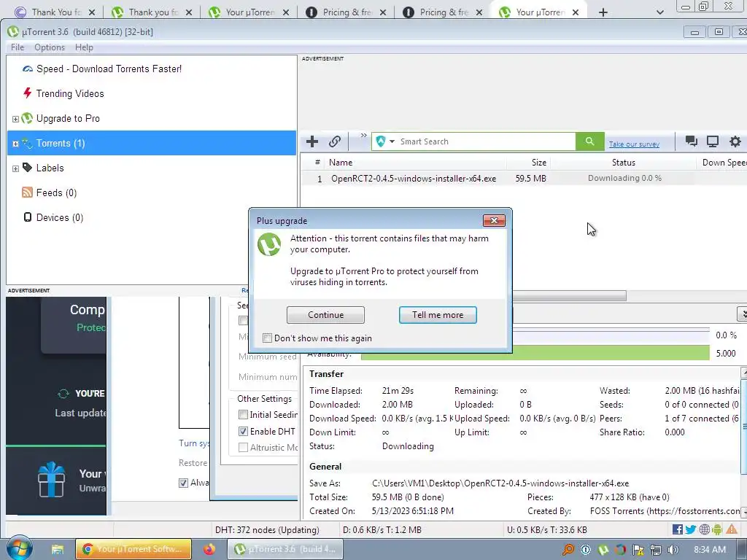Open Preferences via the gear icon

[x=735, y=141]
